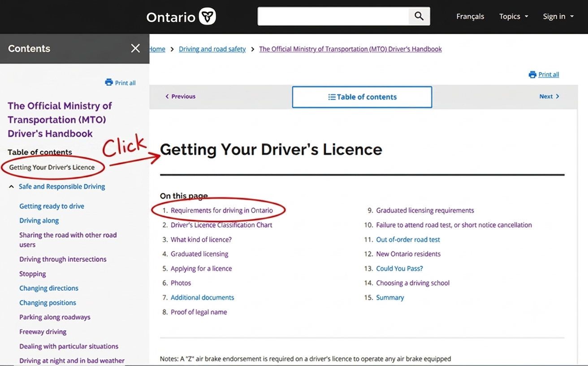Jump to the Photos section
The image size is (588, 366).
point(181,283)
